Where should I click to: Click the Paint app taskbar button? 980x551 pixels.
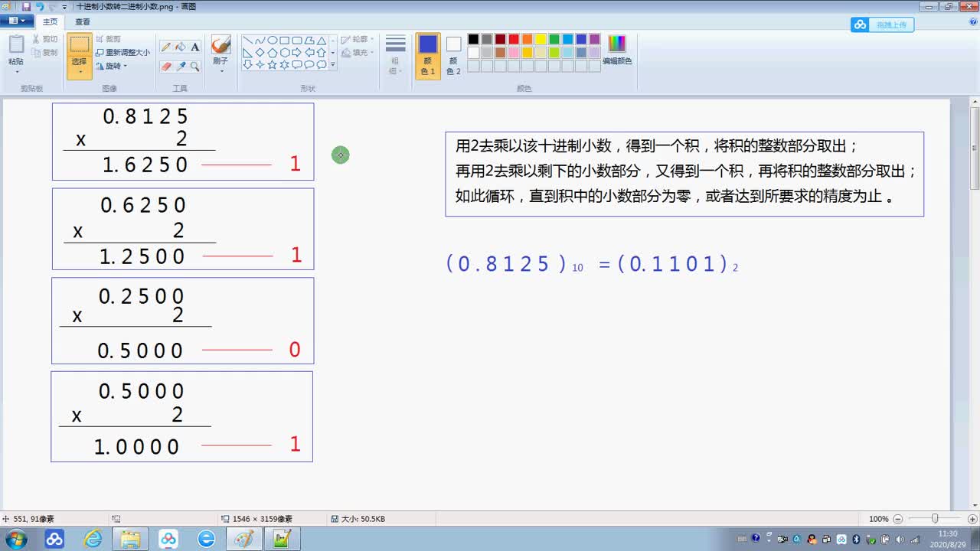(244, 539)
